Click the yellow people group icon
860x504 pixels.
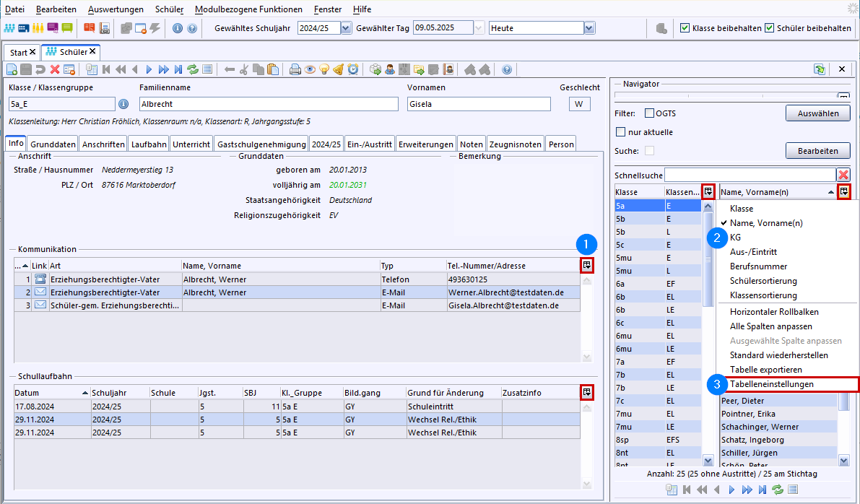(38, 28)
